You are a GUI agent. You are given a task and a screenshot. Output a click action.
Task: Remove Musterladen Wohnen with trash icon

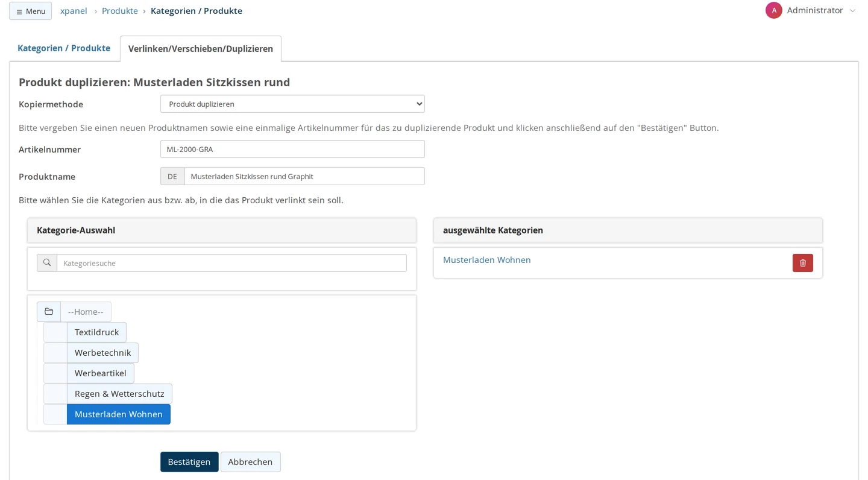803,263
